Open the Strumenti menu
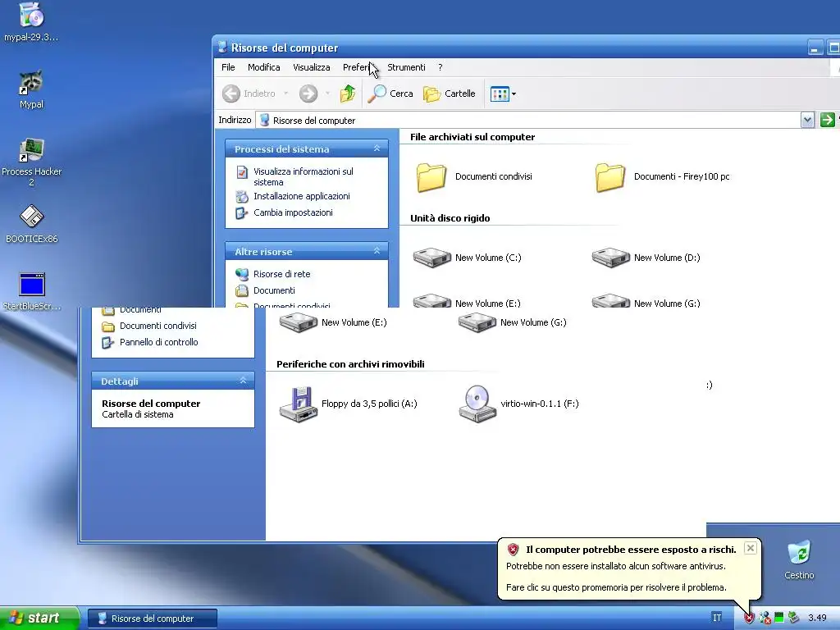Image resolution: width=840 pixels, height=630 pixels. click(406, 67)
